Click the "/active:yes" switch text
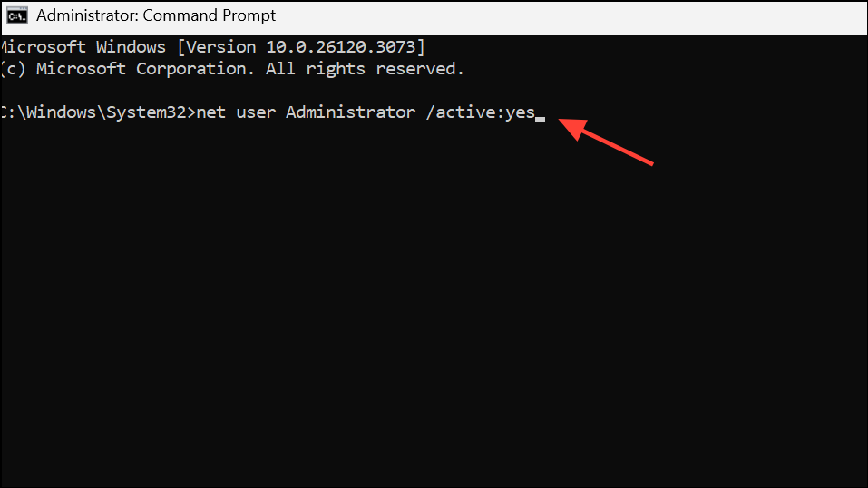 (x=481, y=113)
